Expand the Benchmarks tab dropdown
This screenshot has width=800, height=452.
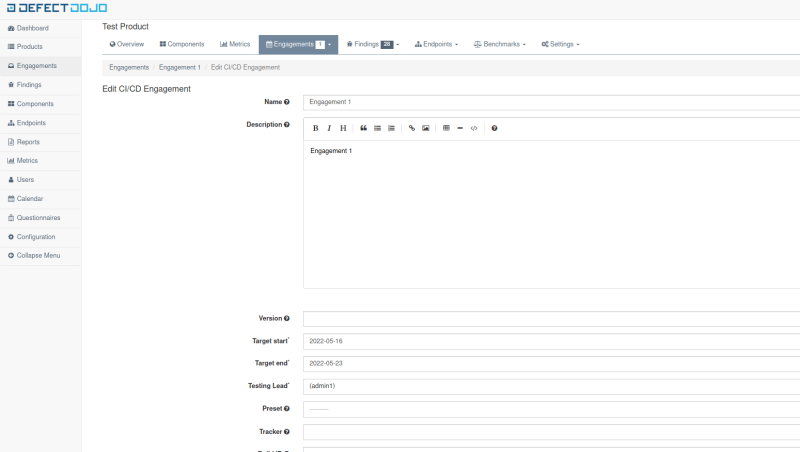point(499,44)
